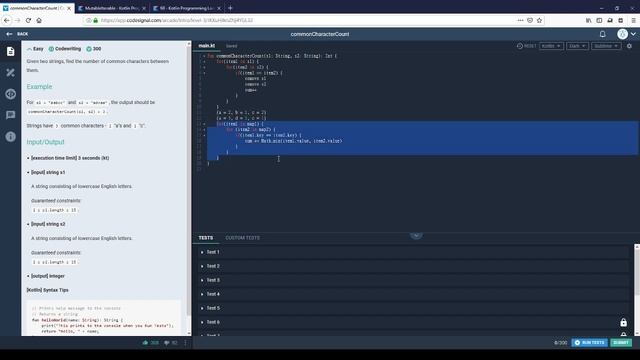This screenshot has height=360, width=640.
Task: Open the code preview eye sidebar icon
Action: [x=11, y=94]
